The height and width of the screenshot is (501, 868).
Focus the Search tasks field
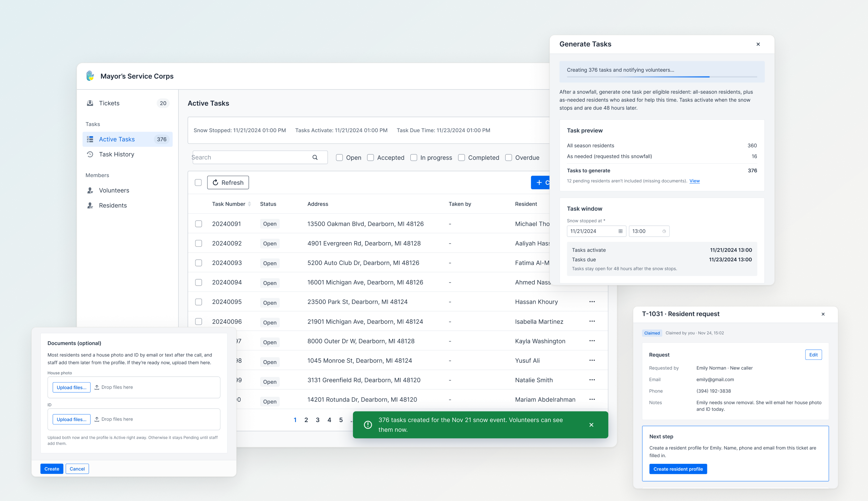(x=259, y=157)
